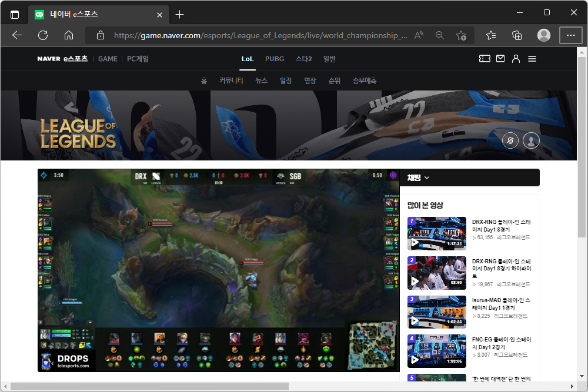Screen dimensions: 588x392
Task: Select the LoL tab
Action: point(248,59)
